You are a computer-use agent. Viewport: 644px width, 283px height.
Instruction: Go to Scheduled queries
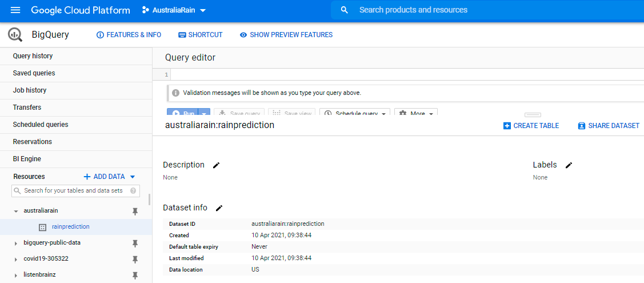click(x=41, y=125)
